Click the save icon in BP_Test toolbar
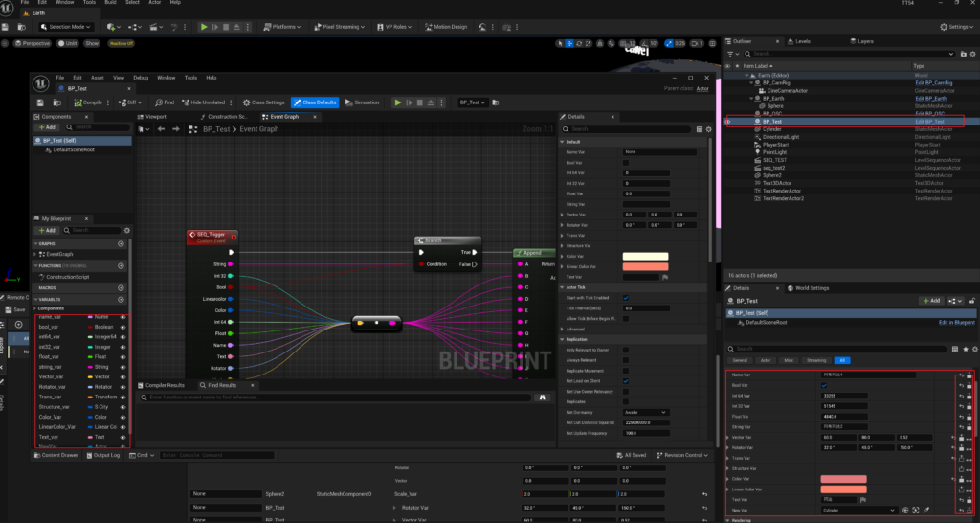 (x=40, y=102)
